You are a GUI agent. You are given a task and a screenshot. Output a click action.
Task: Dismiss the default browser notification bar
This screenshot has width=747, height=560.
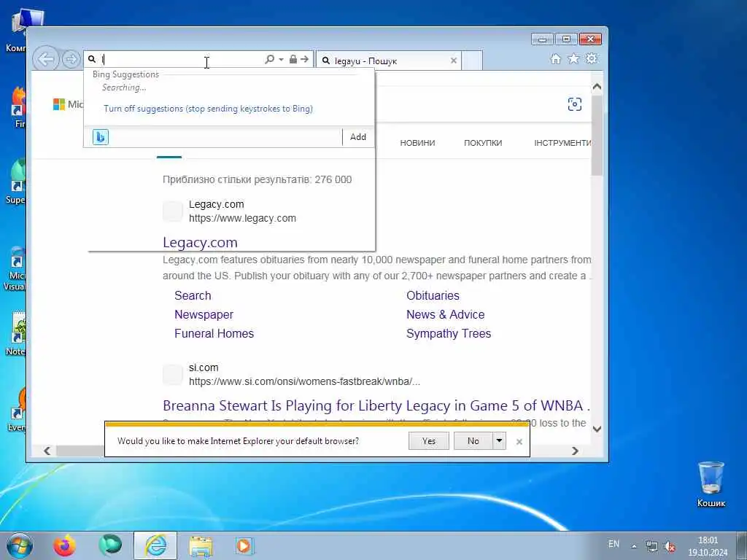pyautogui.click(x=519, y=442)
